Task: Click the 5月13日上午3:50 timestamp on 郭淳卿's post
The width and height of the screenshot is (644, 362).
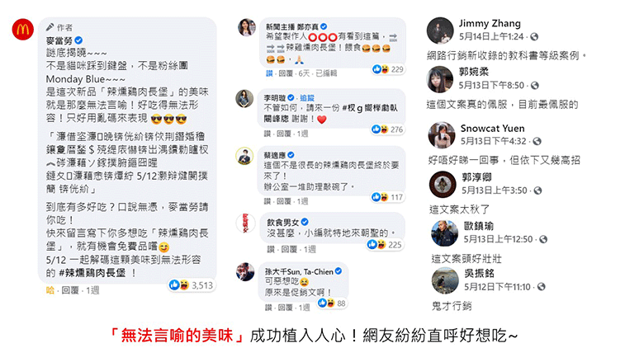Action: tap(494, 190)
